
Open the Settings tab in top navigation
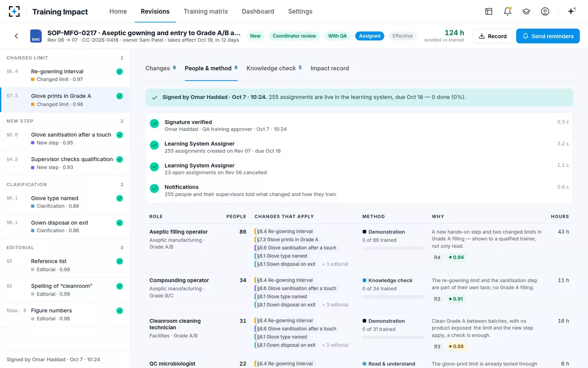pyautogui.click(x=300, y=11)
